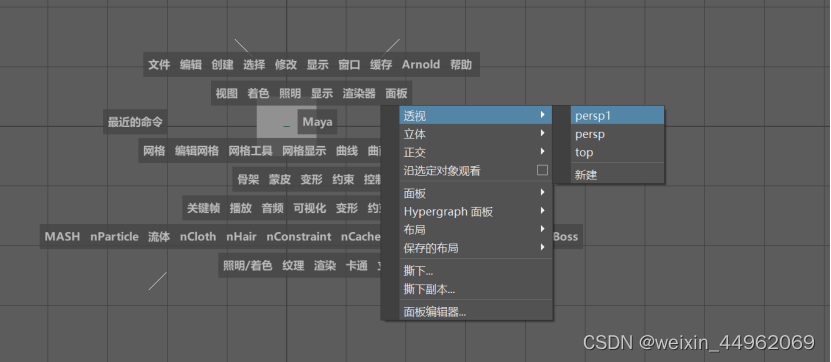
Task: Open 渲染 menu next to 纹理
Action: [325, 266]
